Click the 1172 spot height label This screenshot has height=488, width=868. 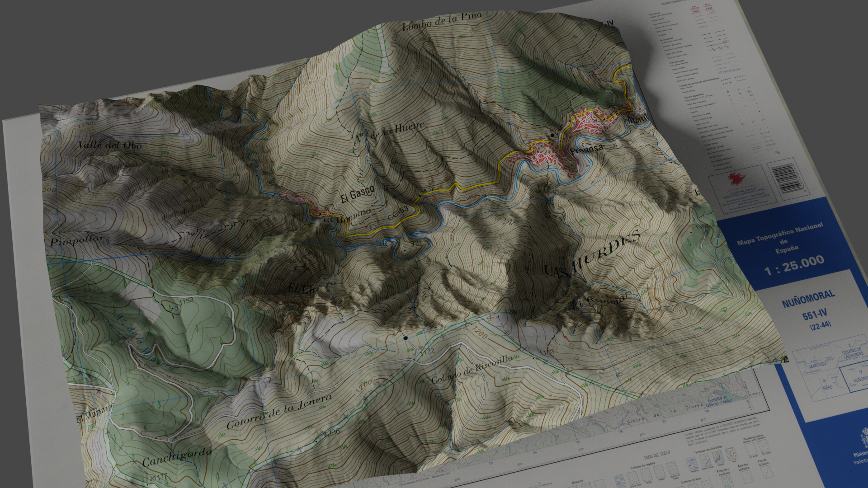427,352
